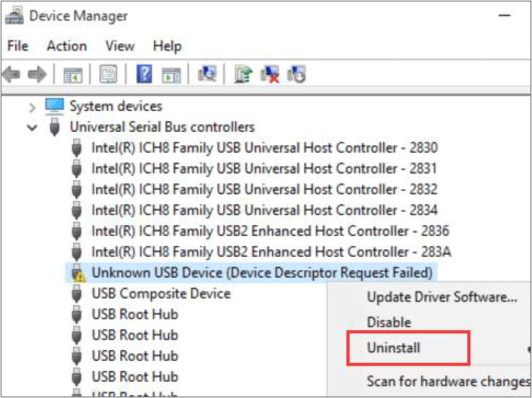532x398 pixels.
Task: Click the Uninstall device red X icon
Action: pos(272,75)
